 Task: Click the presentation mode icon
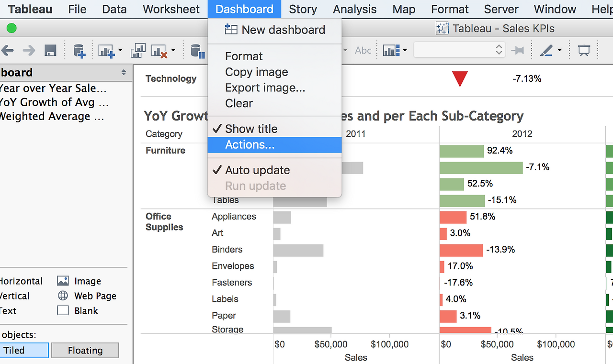(584, 50)
